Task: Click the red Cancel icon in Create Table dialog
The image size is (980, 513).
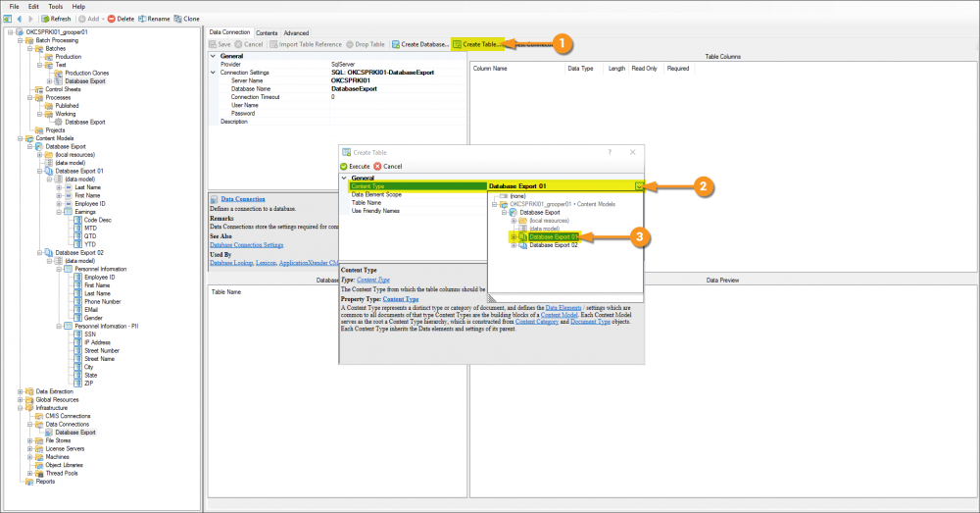Action: point(377,167)
